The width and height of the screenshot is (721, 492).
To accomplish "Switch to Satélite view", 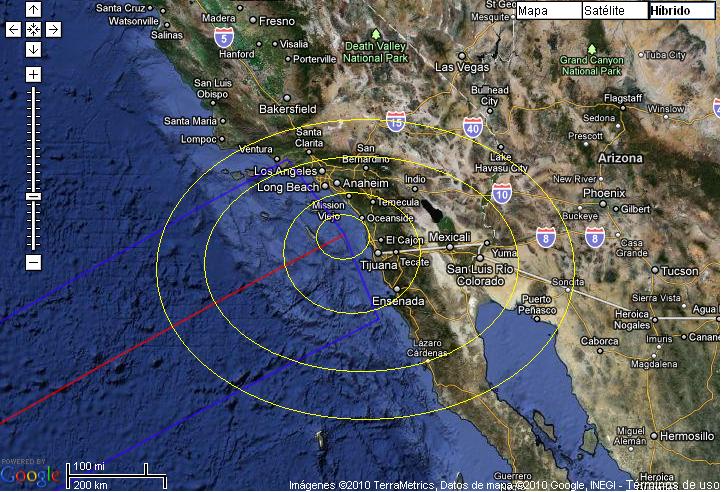I will [x=615, y=11].
